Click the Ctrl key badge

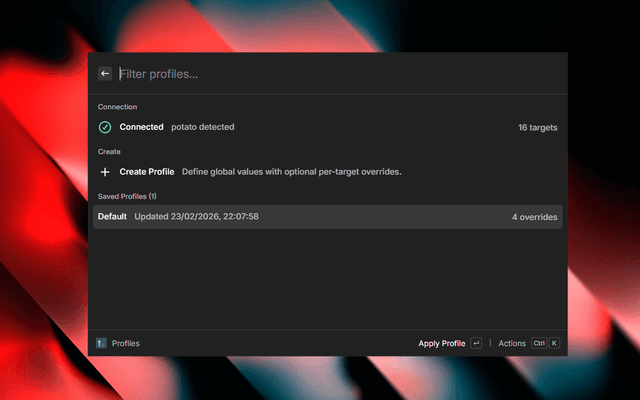[x=539, y=343]
